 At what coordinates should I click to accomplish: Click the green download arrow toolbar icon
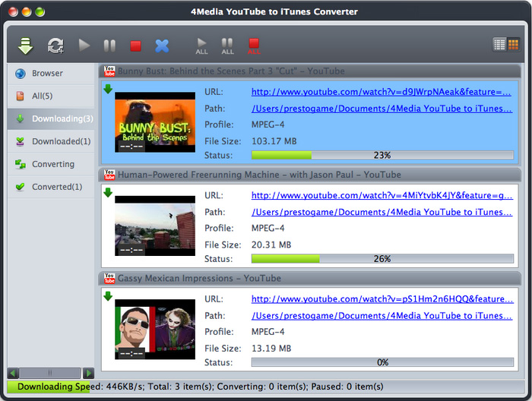26,46
